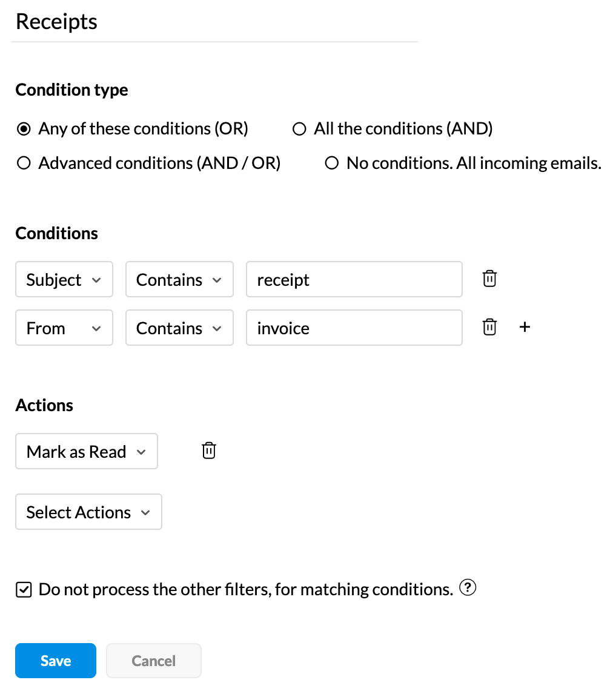
Task: Open Contains dropdown in Subject row
Action: (179, 280)
